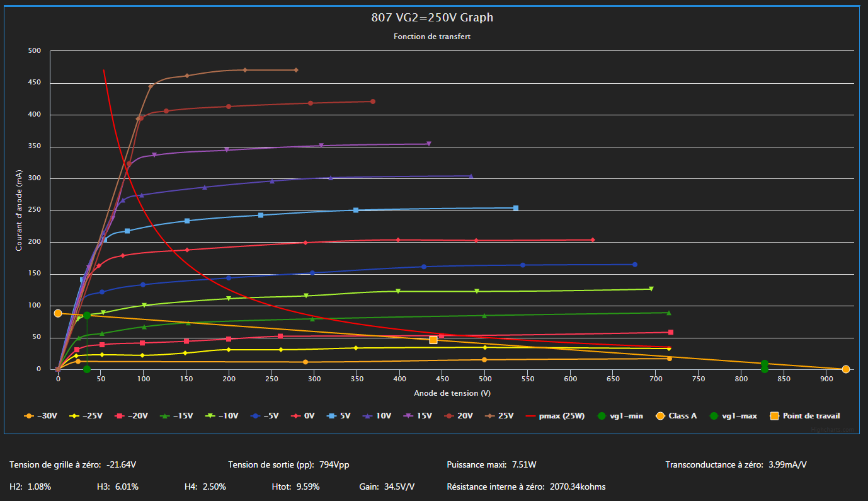Viewport: 868px width, 501px height.
Task: Click the orange Point de travail square marker
Action: pos(433,340)
